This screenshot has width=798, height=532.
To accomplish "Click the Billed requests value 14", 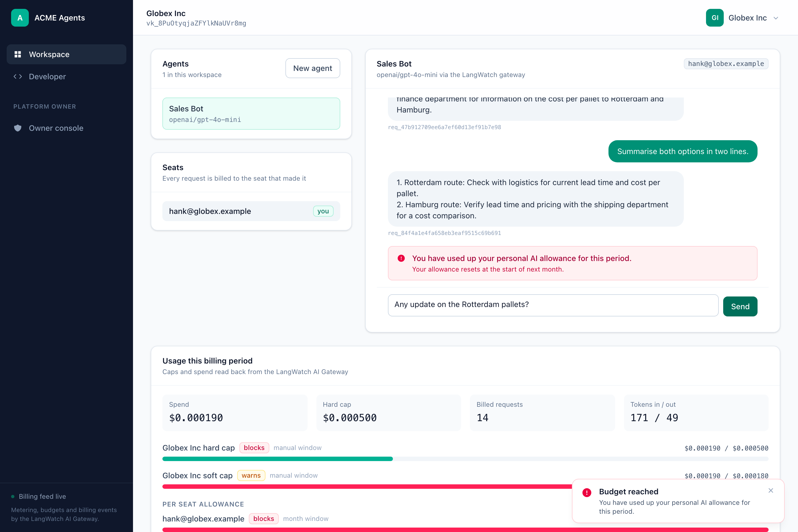I will 482,418.
